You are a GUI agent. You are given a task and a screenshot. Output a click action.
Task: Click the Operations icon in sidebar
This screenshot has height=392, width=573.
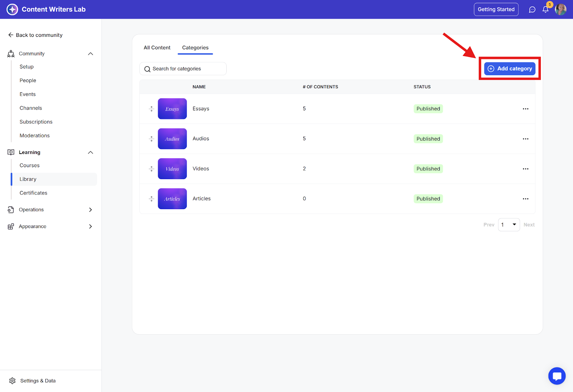click(x=11, y=210)
